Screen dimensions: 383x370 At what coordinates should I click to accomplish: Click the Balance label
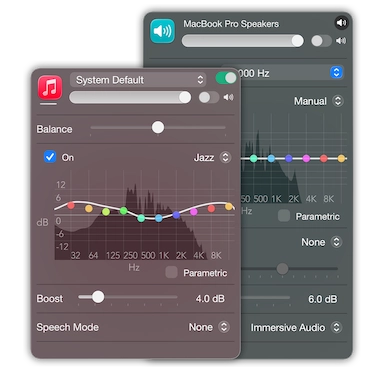click(54, 129)
